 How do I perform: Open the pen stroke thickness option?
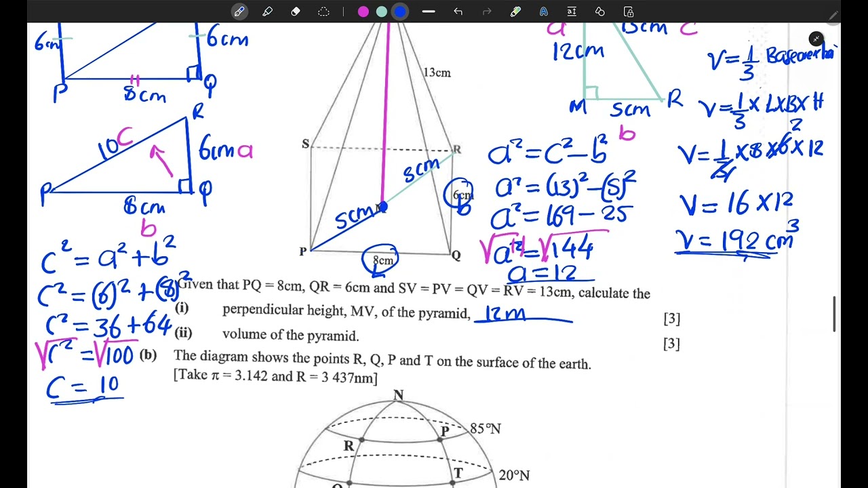tap(429, 12)
